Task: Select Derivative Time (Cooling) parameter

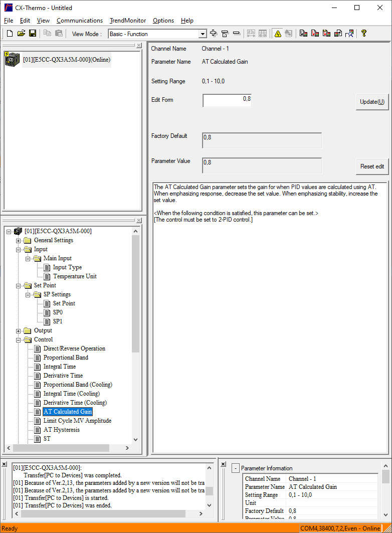Action: pos(75,403)
